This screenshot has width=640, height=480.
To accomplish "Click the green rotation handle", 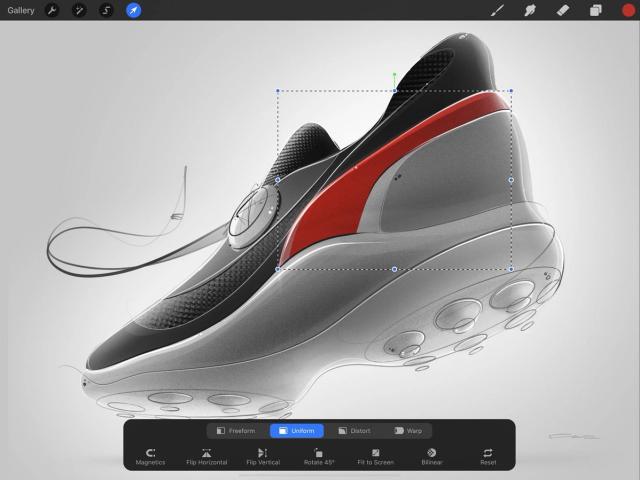I will pyautogui.click(x=394, y=75).
